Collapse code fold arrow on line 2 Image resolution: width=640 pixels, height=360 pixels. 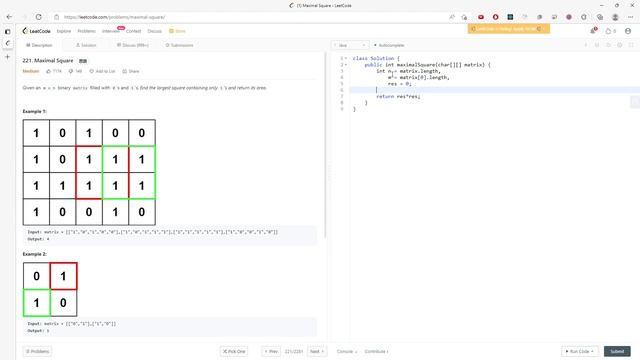(x=346, y=65)
